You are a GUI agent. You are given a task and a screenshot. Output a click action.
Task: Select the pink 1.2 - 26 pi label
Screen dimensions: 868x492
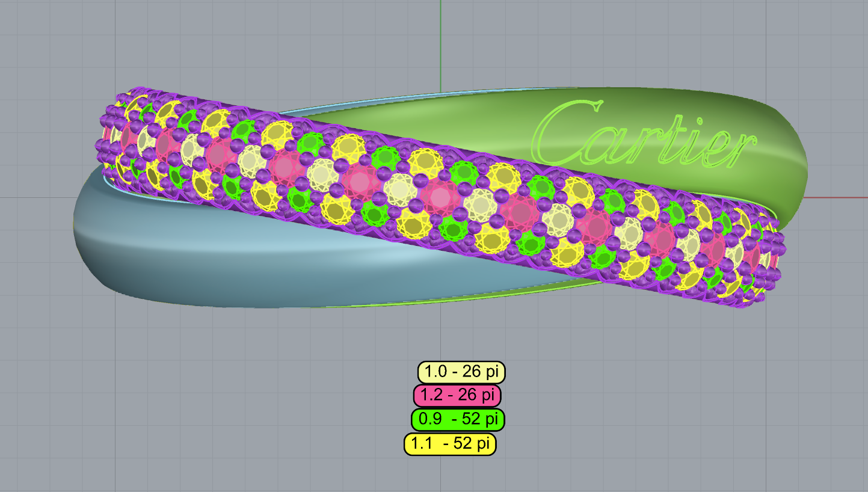[457, 396]
